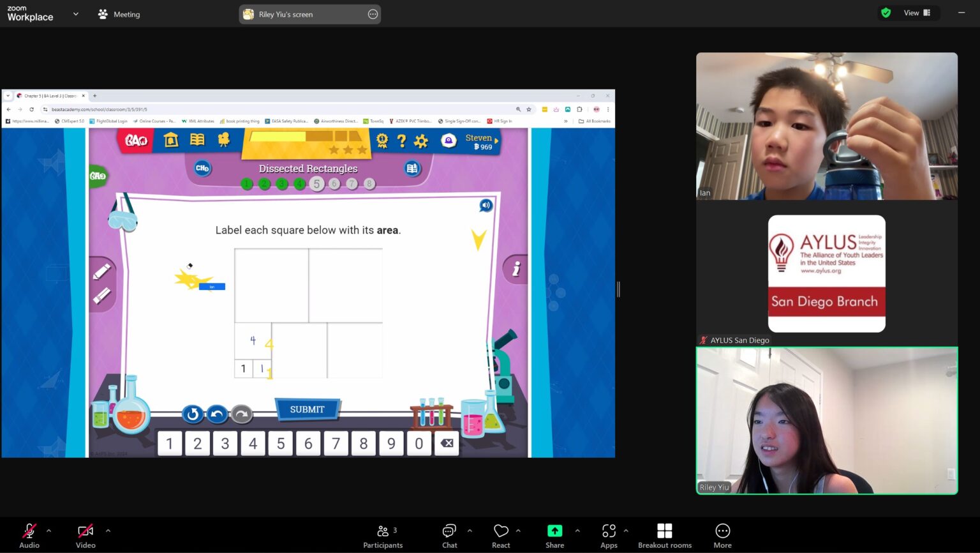Select Riley Yiu's video thumbnail
This screenshot has height=553, width=980.
(827, 421)
